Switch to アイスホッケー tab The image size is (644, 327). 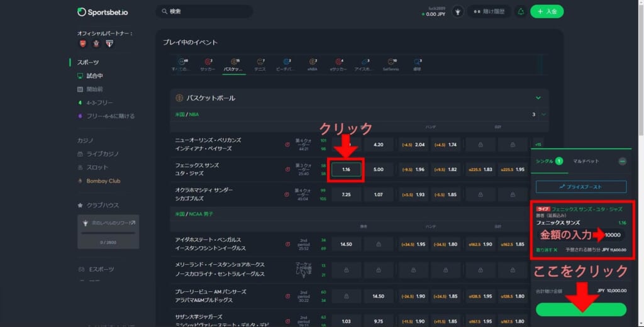click(364, 65)
